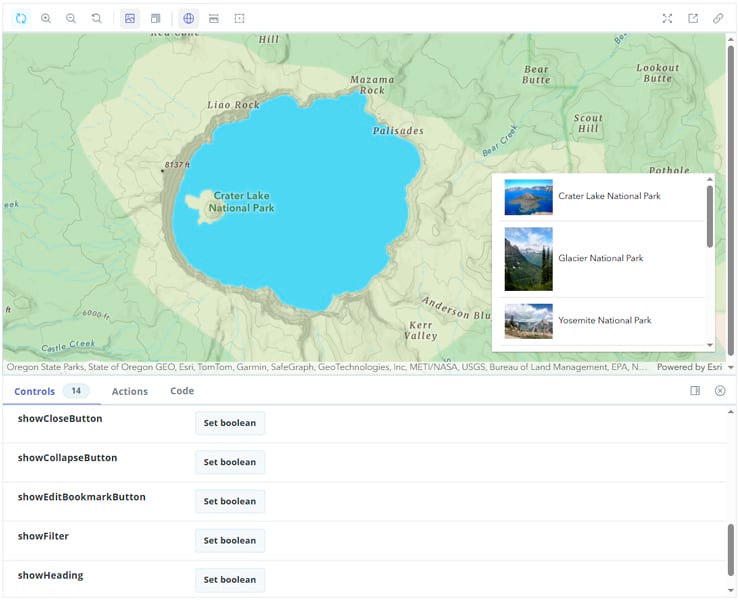Screen dimensions: 739x600
Task: Click bookmarks list scroll down arrow
Action: [x=710, y=345]
